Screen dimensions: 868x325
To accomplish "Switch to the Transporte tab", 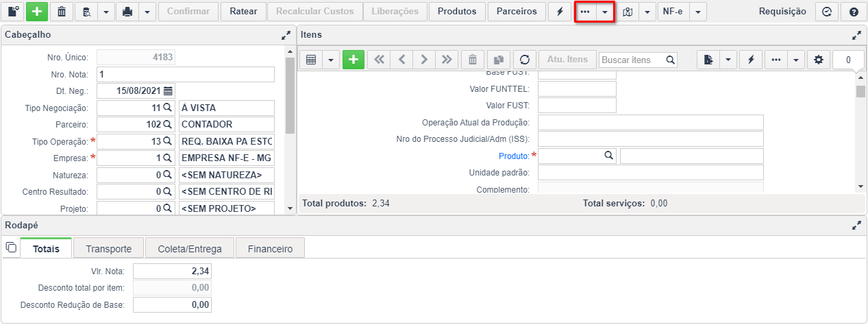I will (108, 249).
